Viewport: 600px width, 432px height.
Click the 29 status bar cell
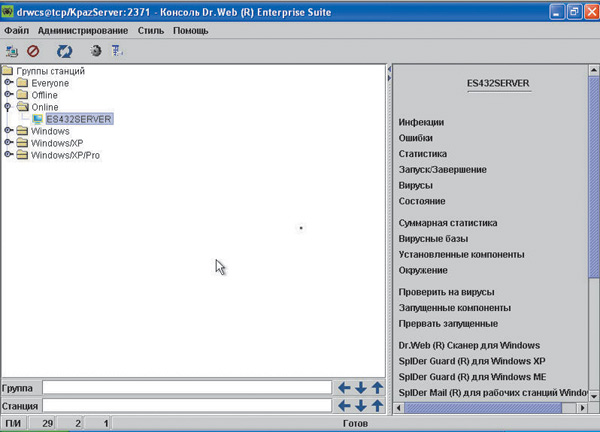coord(43,423)
